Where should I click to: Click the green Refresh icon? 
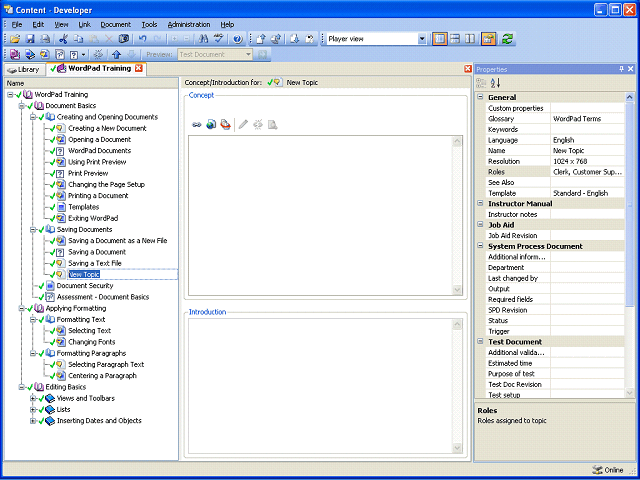(x=507, y=39)
